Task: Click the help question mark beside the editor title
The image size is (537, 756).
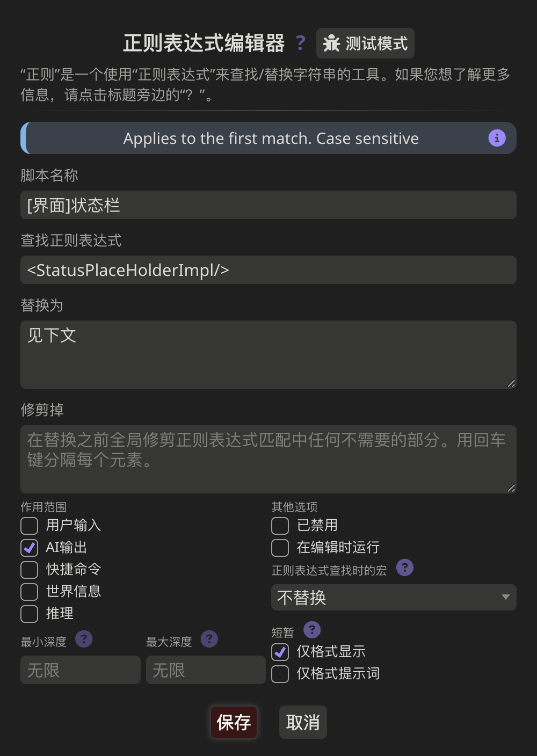Action: 300,42
